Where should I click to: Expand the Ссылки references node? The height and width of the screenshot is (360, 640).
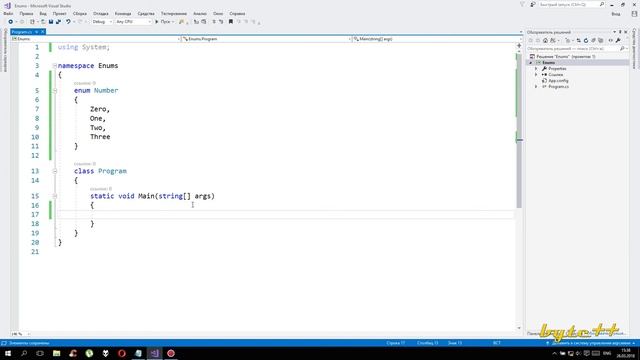[x=536, y=75]
